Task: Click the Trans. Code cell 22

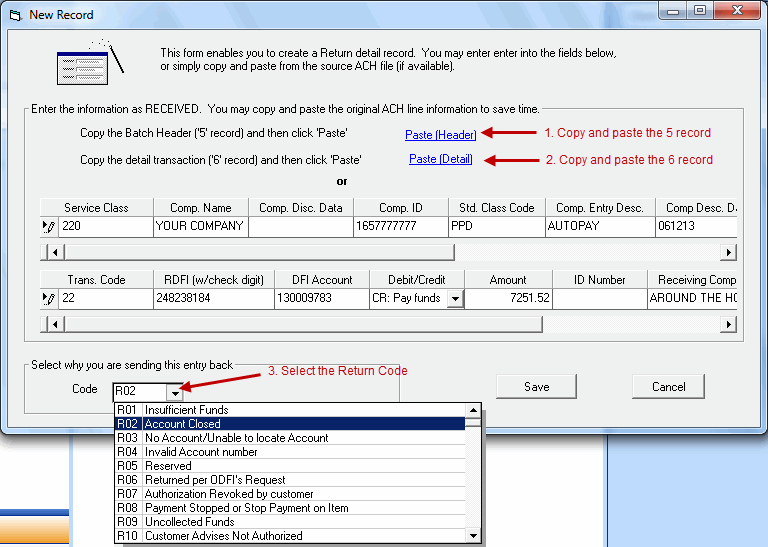Action: coord(106,299)
